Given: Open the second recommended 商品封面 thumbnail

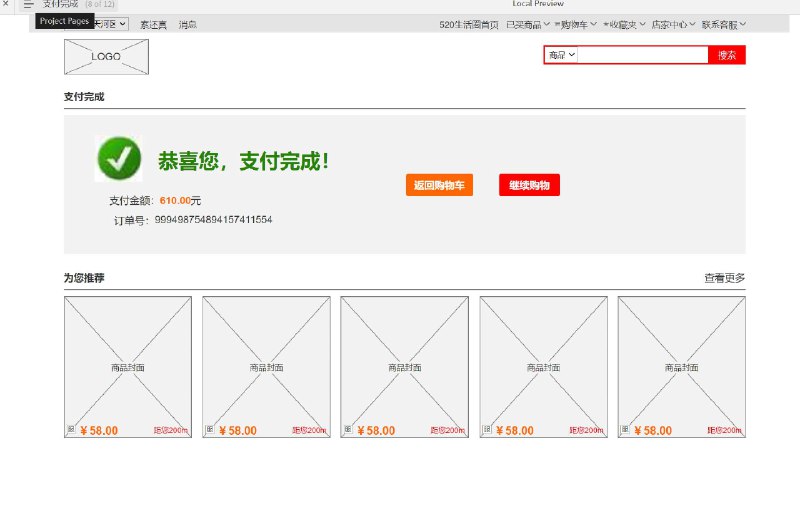Looking at the screenshot, I should 266,367.
